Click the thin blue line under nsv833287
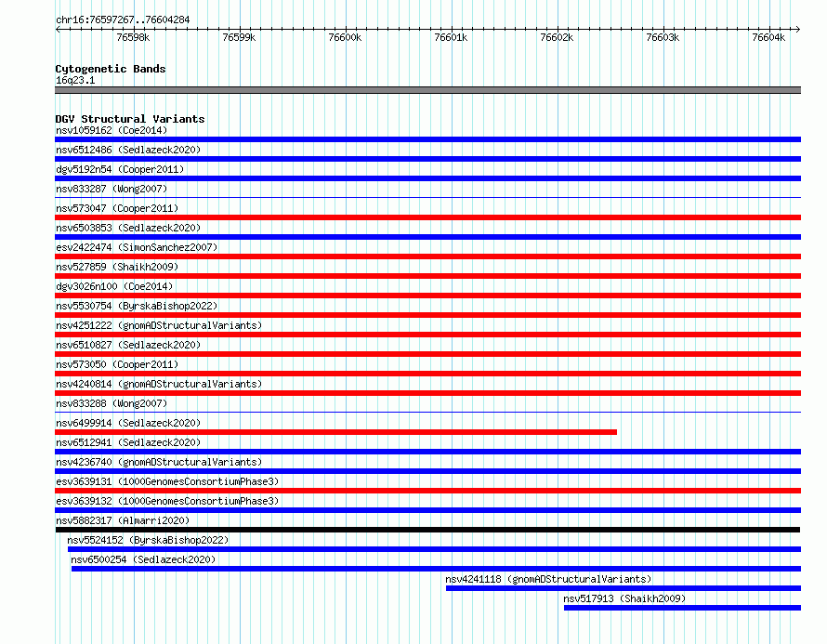Viewport: 827px width, 644px height. (x=427, y=198)
